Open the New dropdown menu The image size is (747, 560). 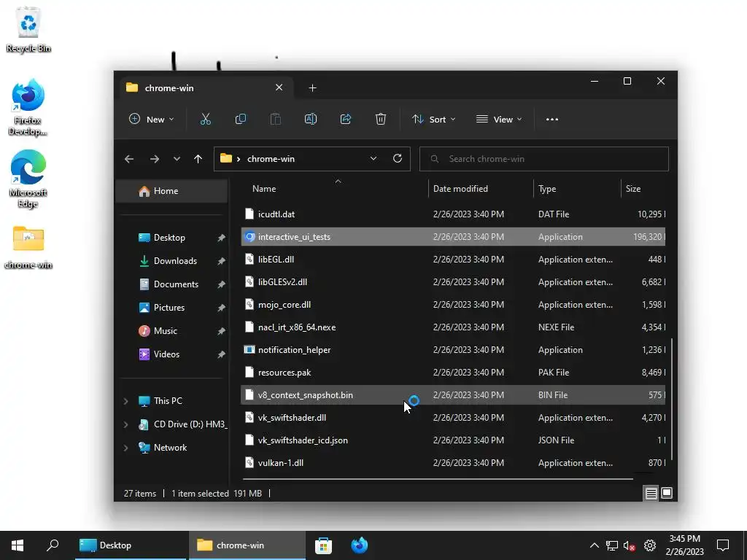click(152, 119)
